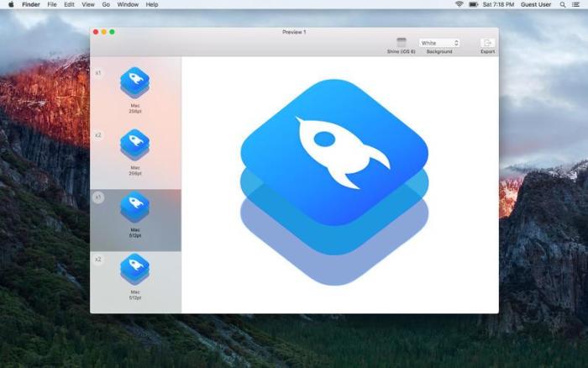Select the x1 Mac 256pt thumbnail
588x368 pixels.
(x=134, y=82)
